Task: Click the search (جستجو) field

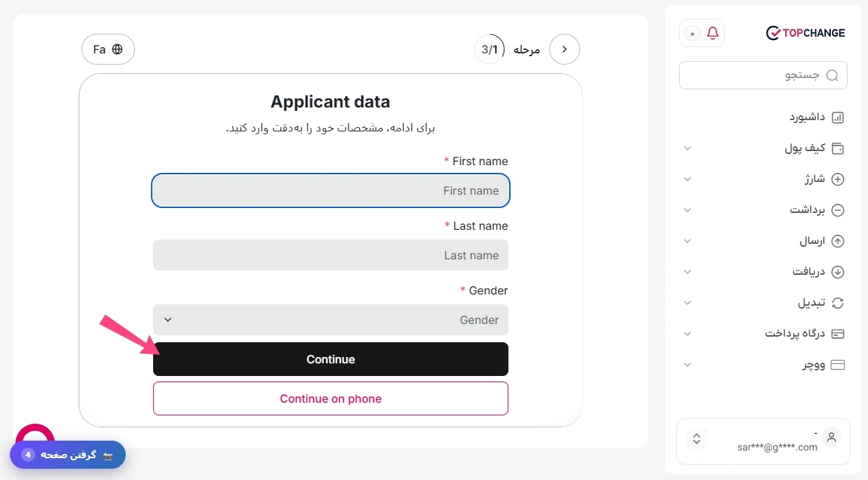Action: tap(763, 75)
